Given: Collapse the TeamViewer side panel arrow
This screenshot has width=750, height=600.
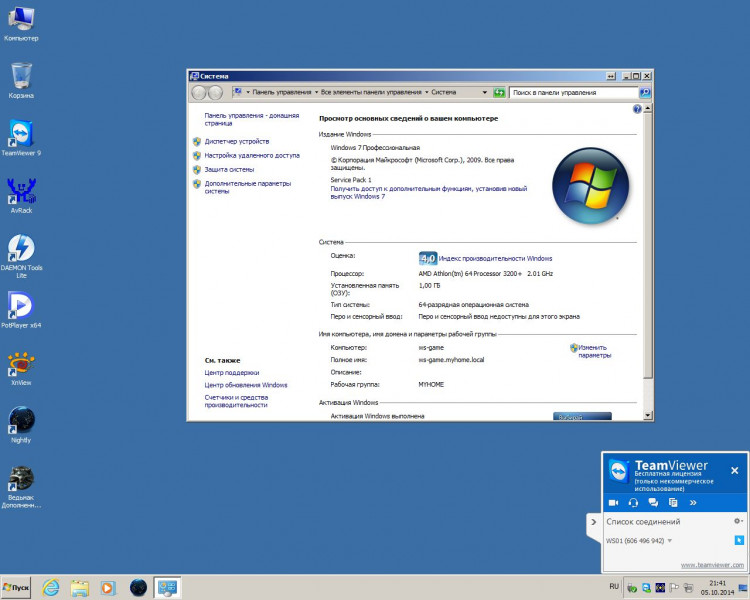Looking at the screenshot, I should (x=593, y=522).
